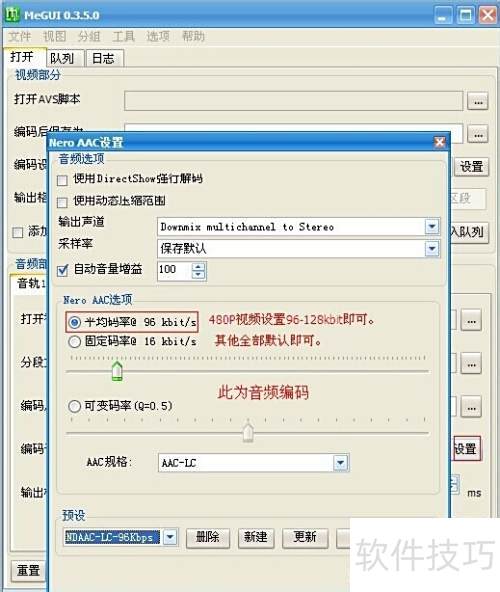Viewport: 500px width, 592px height.
Task: Open the 视图 menu
Action: (x=54, y=36)
